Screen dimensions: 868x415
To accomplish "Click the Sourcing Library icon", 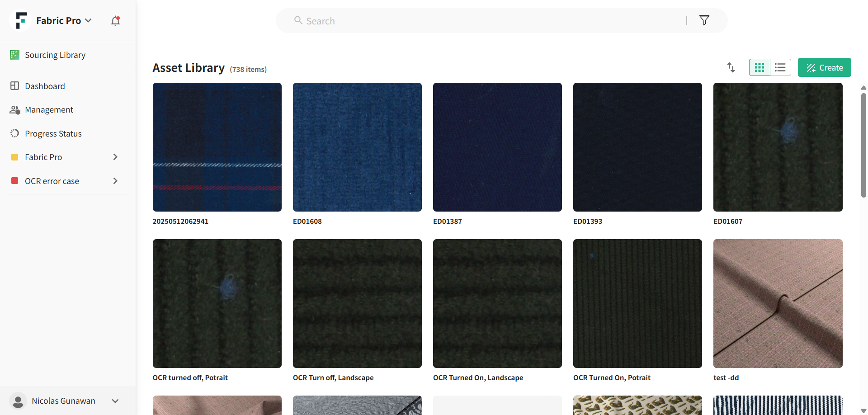I will coord(14,55).
